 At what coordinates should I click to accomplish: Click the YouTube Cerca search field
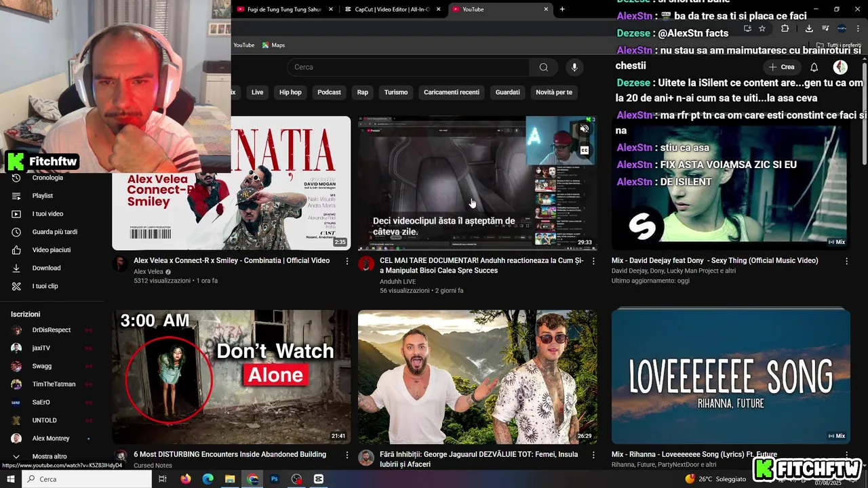(x=409, y=67)
